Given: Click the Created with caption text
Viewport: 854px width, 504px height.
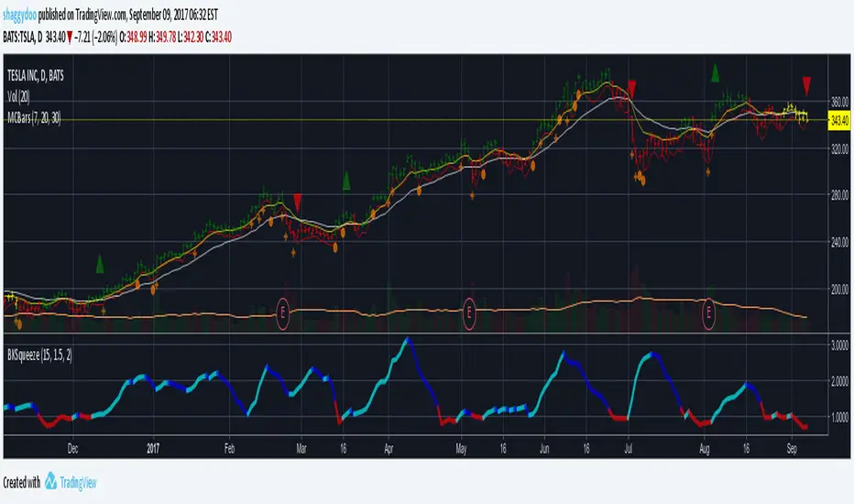Looking at the screenshot, I should [22, 483].
